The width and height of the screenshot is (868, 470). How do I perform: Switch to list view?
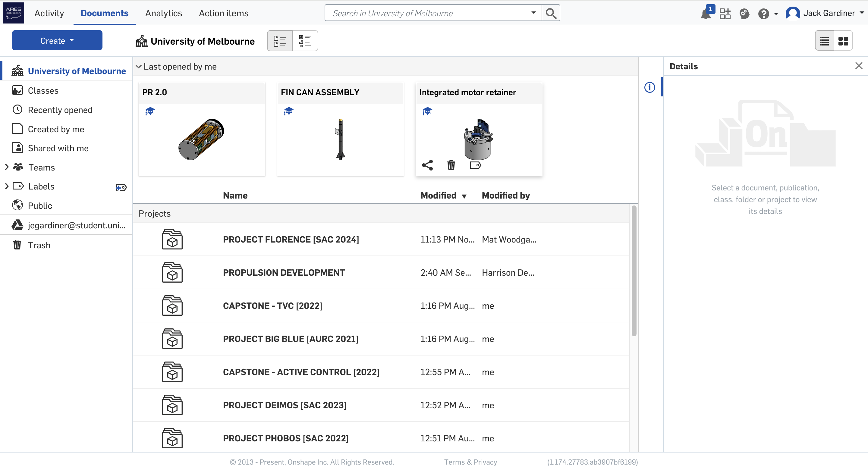(x=825, y=41)
